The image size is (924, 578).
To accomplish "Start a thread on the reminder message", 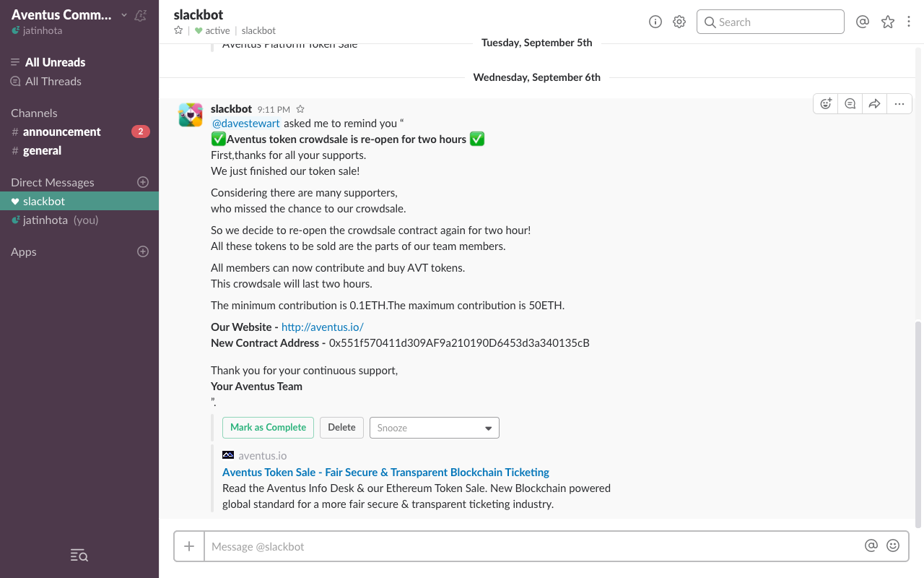I will pyautogui.click(x=850, y=103).
